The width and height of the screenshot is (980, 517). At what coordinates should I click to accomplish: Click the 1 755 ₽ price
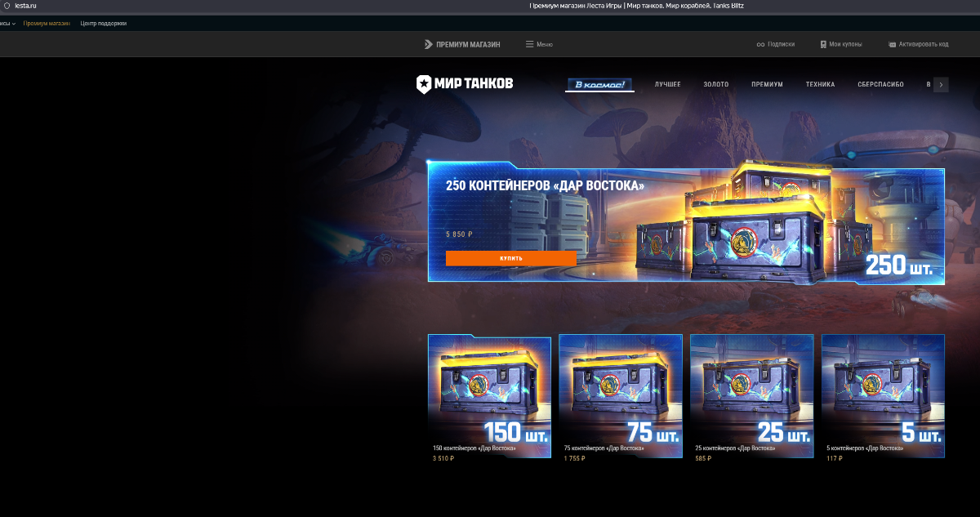[x=575, y=459]
